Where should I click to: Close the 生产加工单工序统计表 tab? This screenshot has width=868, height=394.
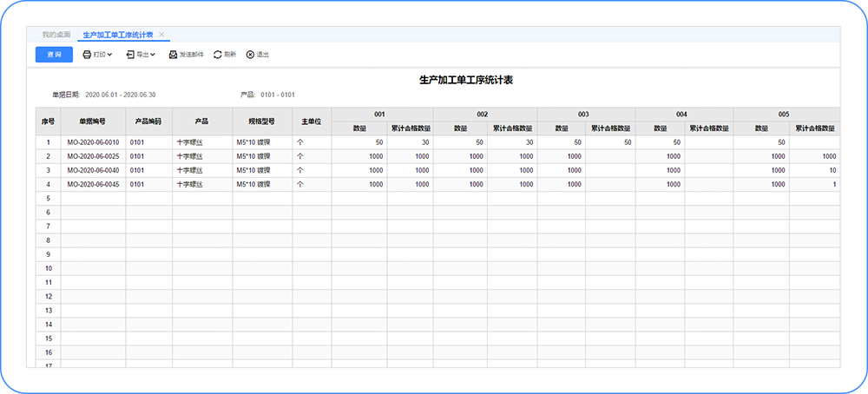pyautogui.click(x=161, y=35)
